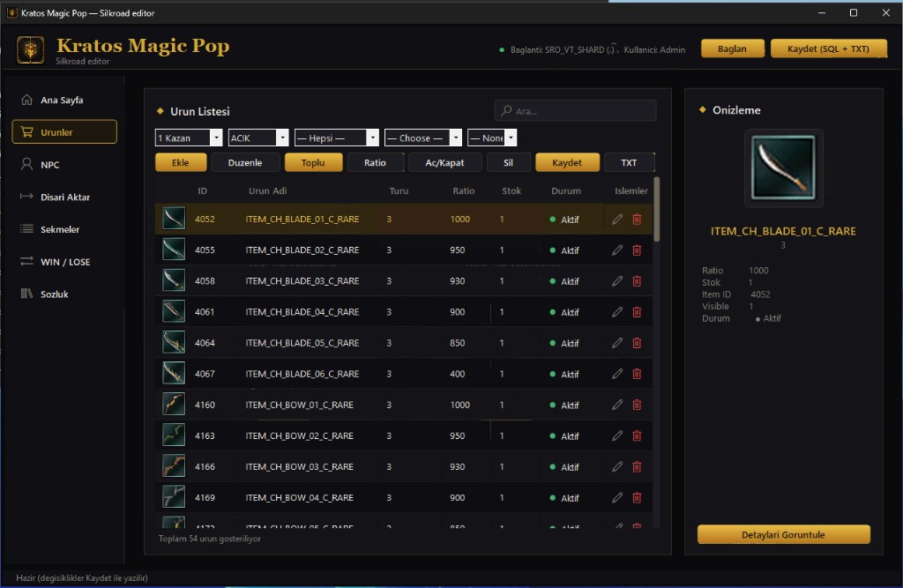
Task: Delete item 4058 using its trash icon
Action: click(x=637, y=281)
